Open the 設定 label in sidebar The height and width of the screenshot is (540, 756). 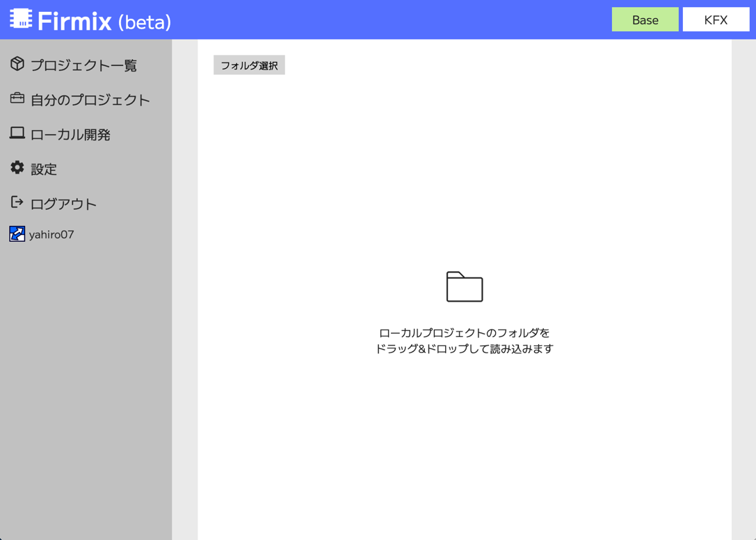[x=44, y=170]
